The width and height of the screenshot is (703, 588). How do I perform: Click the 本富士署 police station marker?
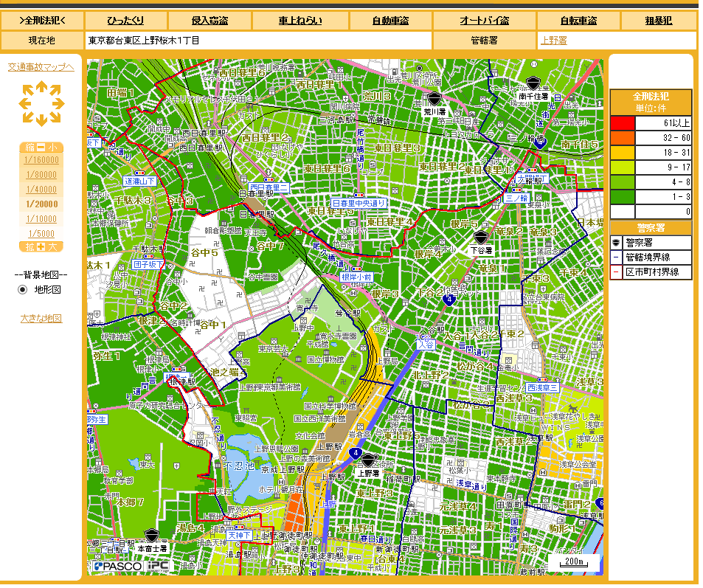152,536
